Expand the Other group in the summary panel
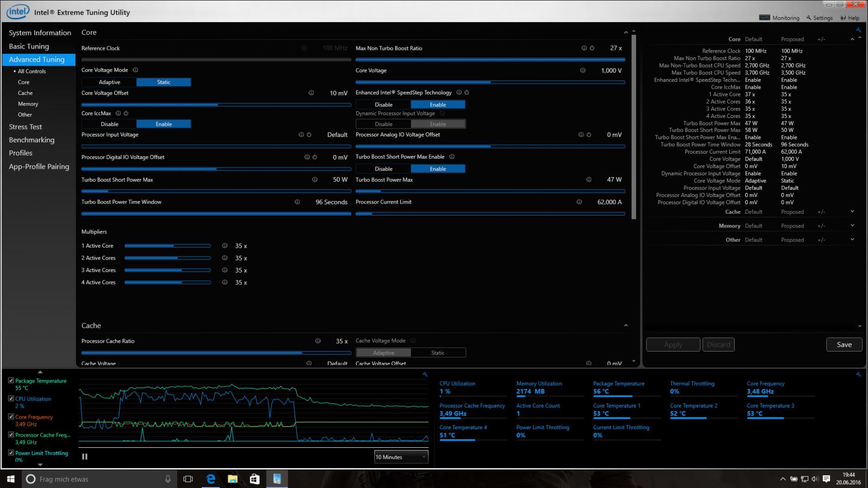 [x=852, y=240]
